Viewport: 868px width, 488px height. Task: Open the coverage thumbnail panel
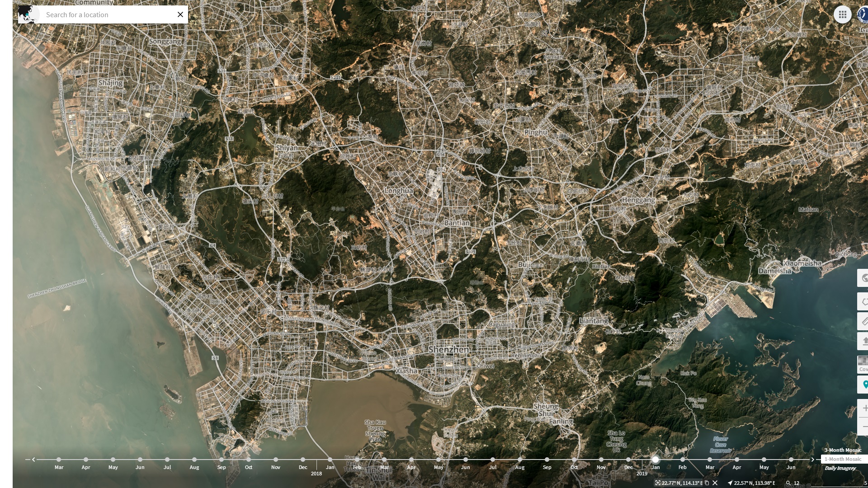pyautogui.click(x=863, y=364)
